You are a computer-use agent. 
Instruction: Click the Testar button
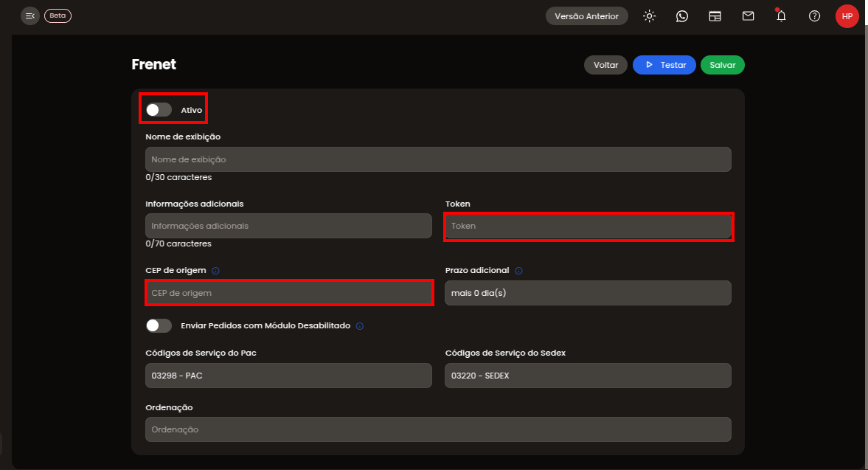664,65
